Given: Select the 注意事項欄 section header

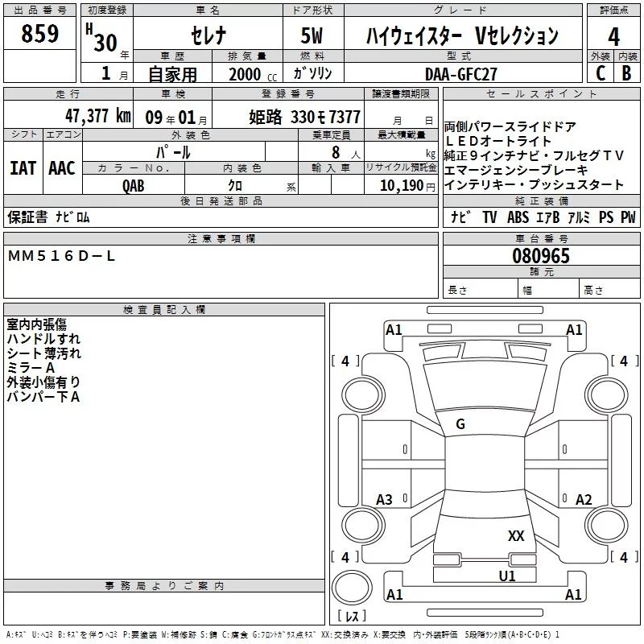Looking at the screenshot, I should tap(221, 238).
